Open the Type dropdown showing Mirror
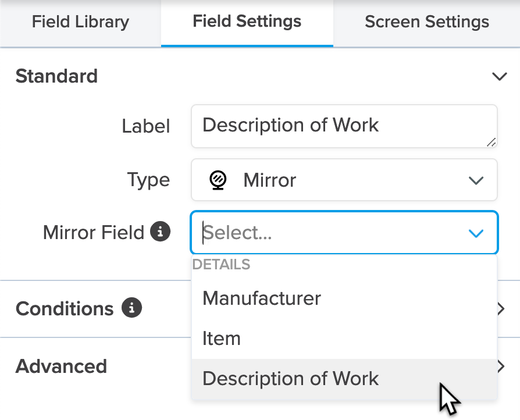The height and width of the screenshot is (420, 520). (x=344, y=180)
